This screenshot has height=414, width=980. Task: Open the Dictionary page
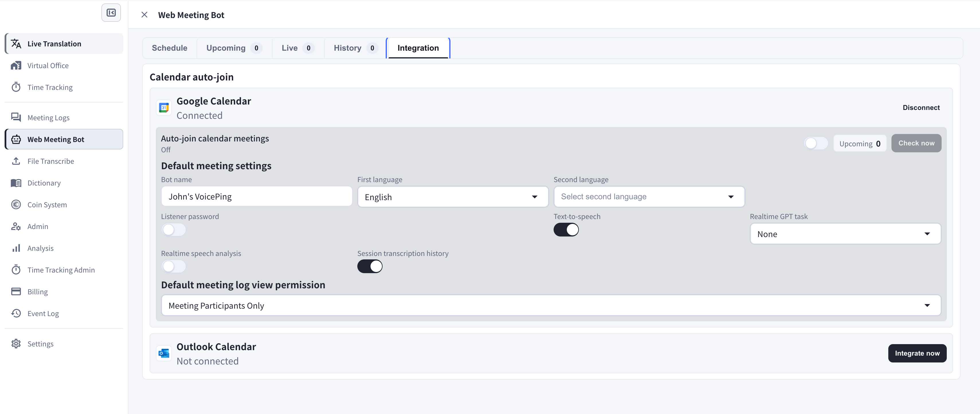64,183
